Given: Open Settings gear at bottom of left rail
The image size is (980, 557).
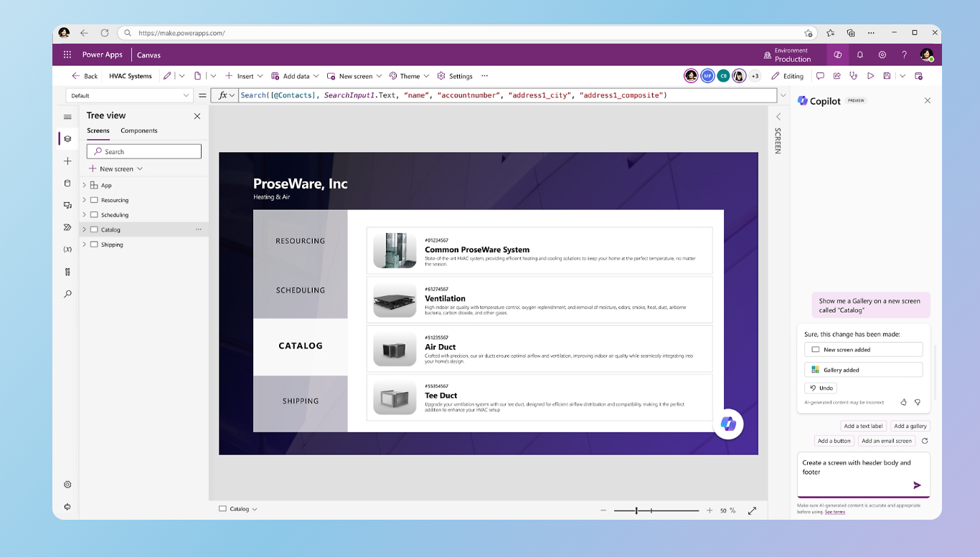Looking at the screenshot, I should (67, 485).
